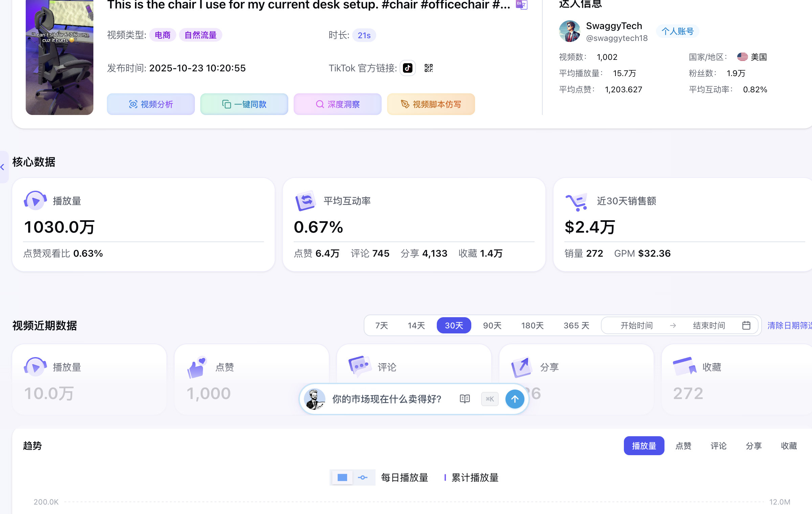Click the average engagement rate icon

pos(306,201)
